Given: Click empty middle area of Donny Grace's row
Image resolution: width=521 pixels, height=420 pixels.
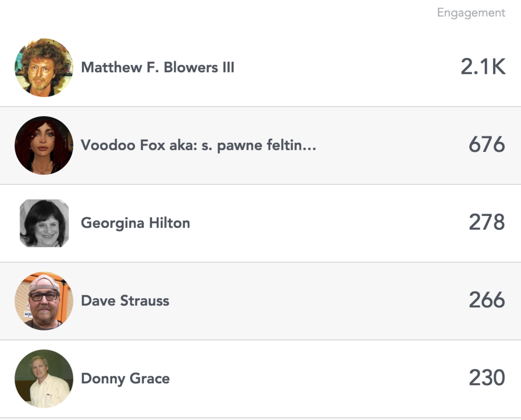Looking at the screenshot, I should [316, 379].
